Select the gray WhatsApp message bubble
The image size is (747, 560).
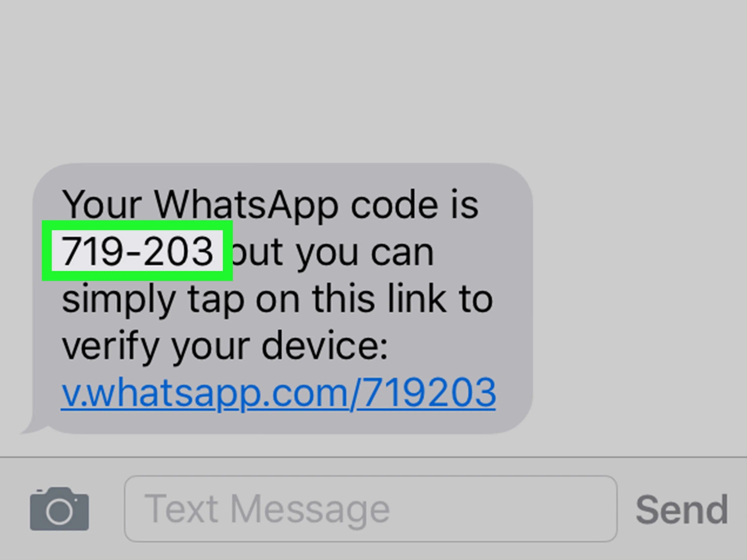click(283, 298)
